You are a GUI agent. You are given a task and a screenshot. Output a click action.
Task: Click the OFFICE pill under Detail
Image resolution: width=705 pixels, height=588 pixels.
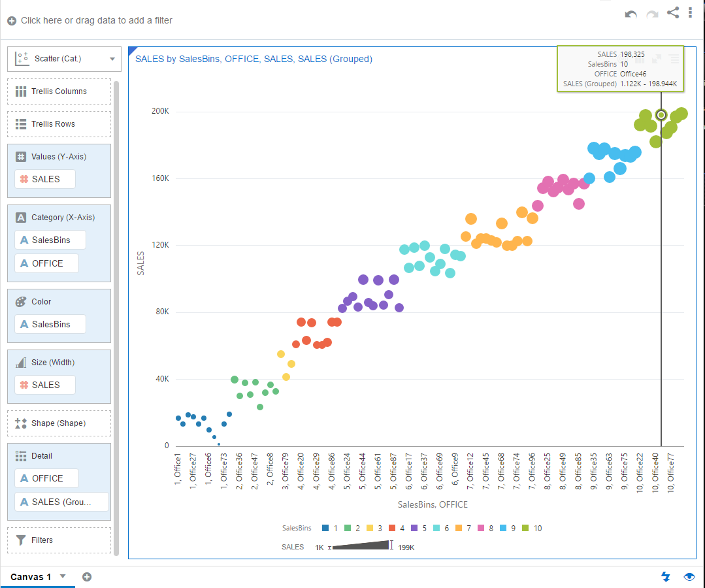pyautogui.click(x=47, y=478)
